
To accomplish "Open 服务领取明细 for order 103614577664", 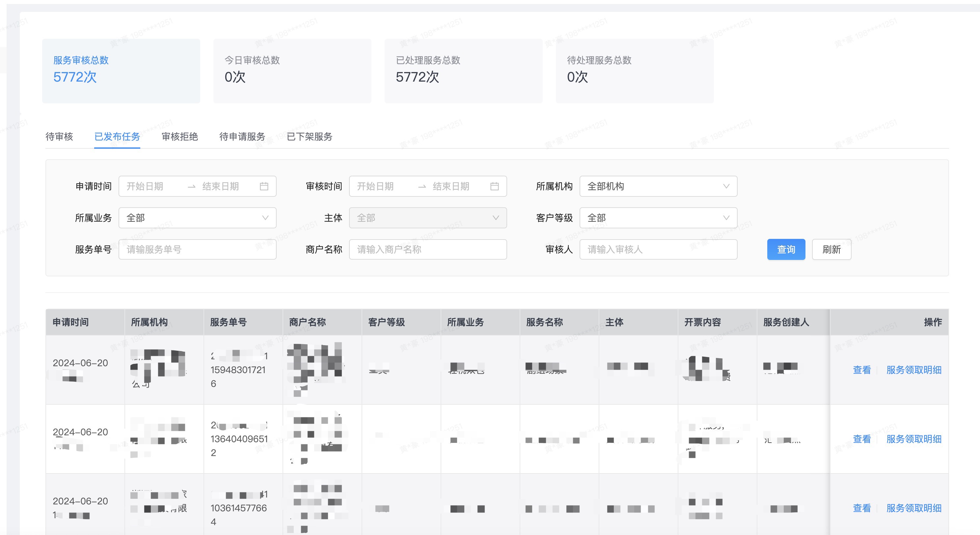I will [x=914, y=508].
